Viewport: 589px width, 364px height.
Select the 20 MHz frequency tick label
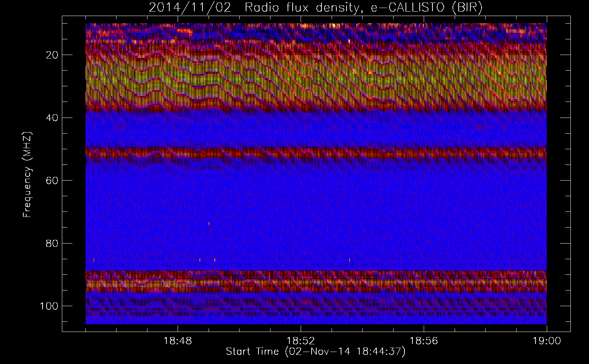point(52,55)
